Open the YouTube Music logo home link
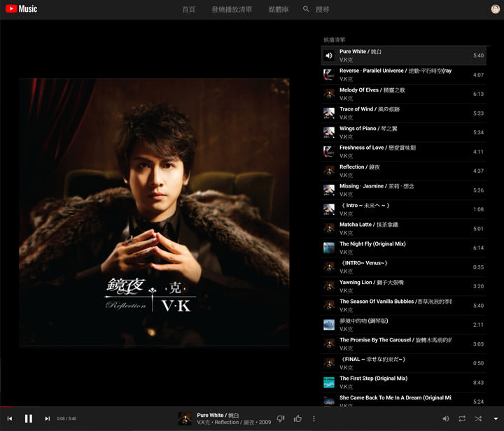This screenshot has width=504, height=431. click(22, 8)
